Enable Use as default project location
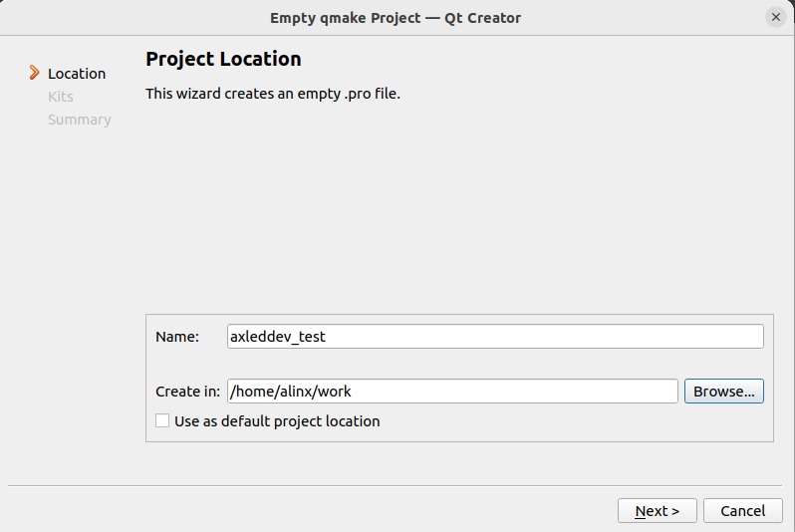The width and height of the screenshot is (795, 532). [162, 420]
